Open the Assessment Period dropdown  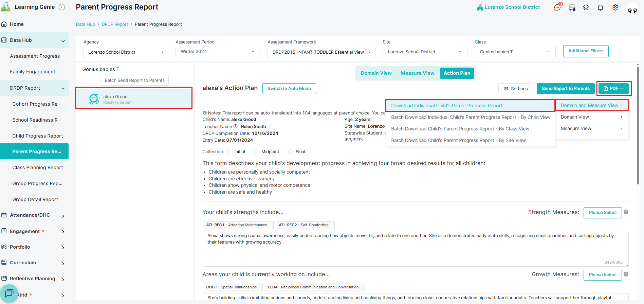[218, 52]
